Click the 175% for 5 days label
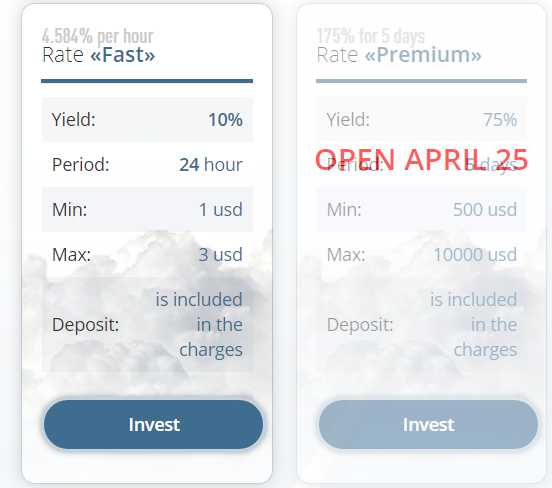The height and width of the screenshot is (488, 552). tap(371, 36)
